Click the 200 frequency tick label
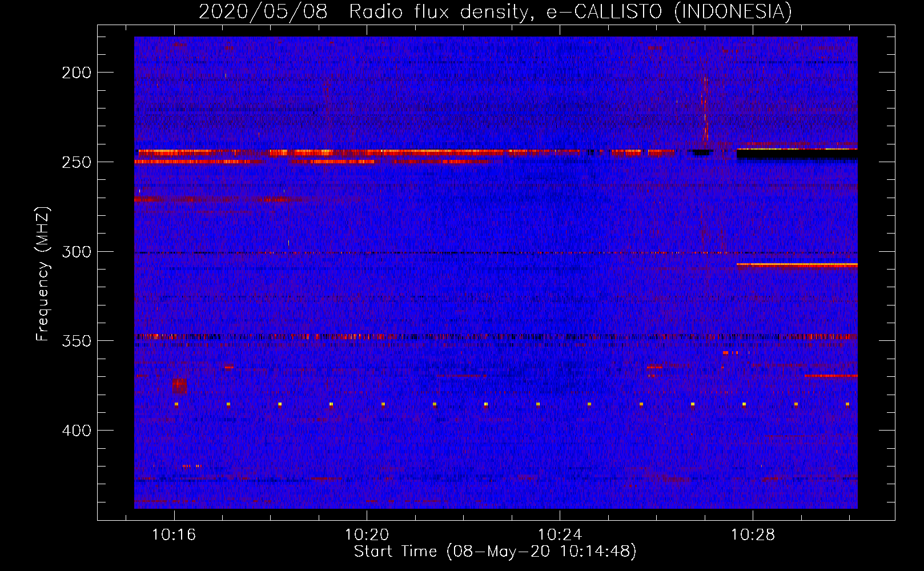 [x=77, y=73]
